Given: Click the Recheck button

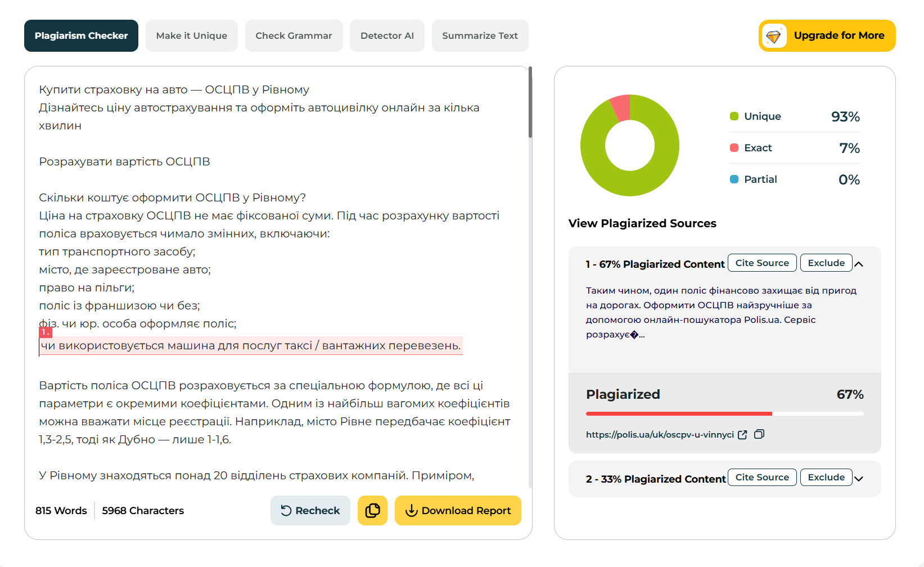Looking at the screenshot, I should click(310, 510).
